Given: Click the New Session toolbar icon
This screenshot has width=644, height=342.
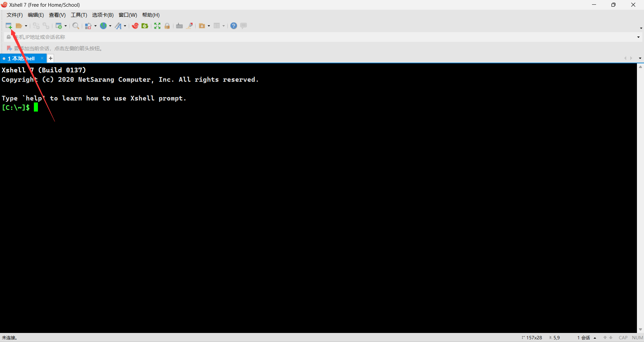Looking at the screenshot, I should [x=9, y=26].
